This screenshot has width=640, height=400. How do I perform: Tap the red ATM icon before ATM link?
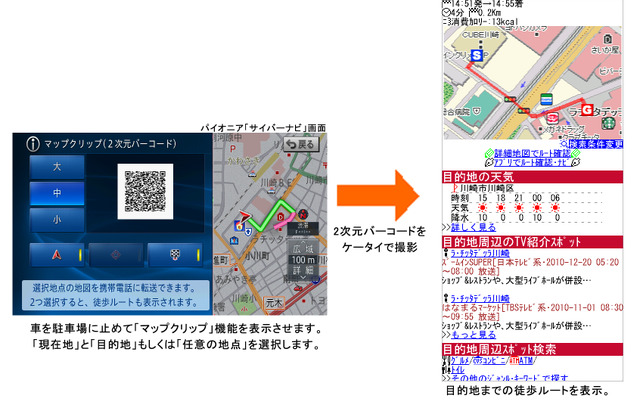(x=514, y=361)
